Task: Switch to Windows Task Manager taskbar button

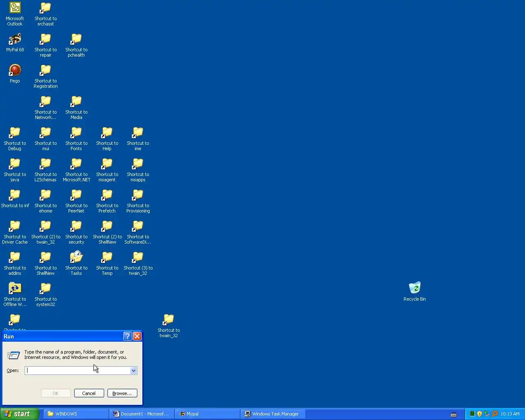Action: (x=273, y=414)
